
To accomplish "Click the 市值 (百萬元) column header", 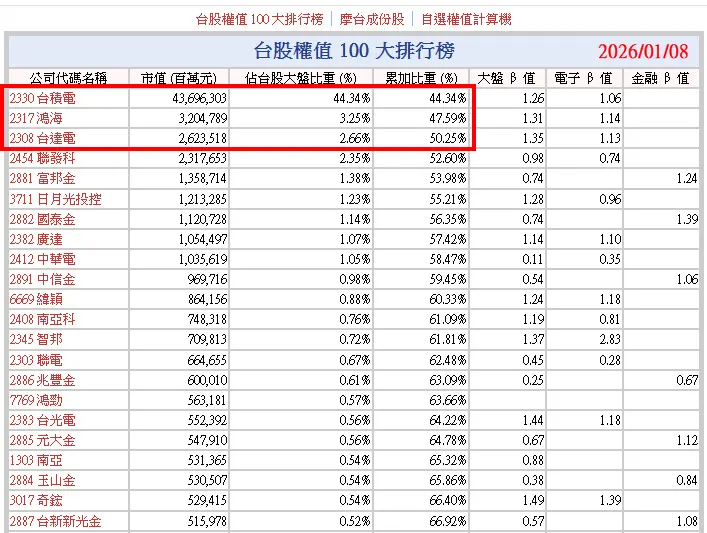I will pyautogui.click(x=179, y=78).
